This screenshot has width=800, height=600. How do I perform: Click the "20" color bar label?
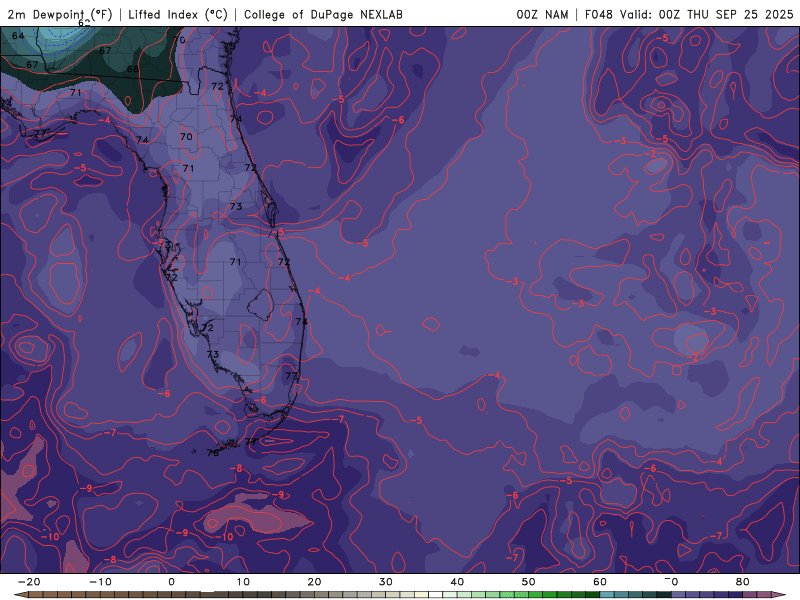314,582
